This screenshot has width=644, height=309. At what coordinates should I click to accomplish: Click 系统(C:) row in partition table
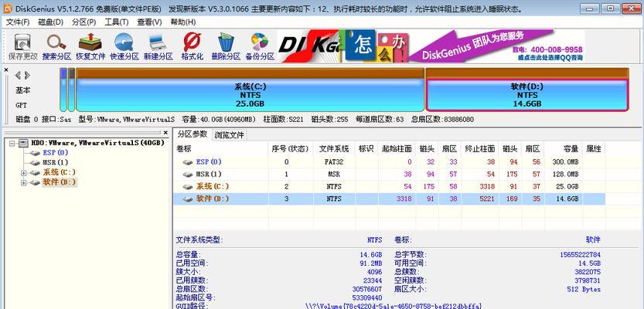point(389,186)
